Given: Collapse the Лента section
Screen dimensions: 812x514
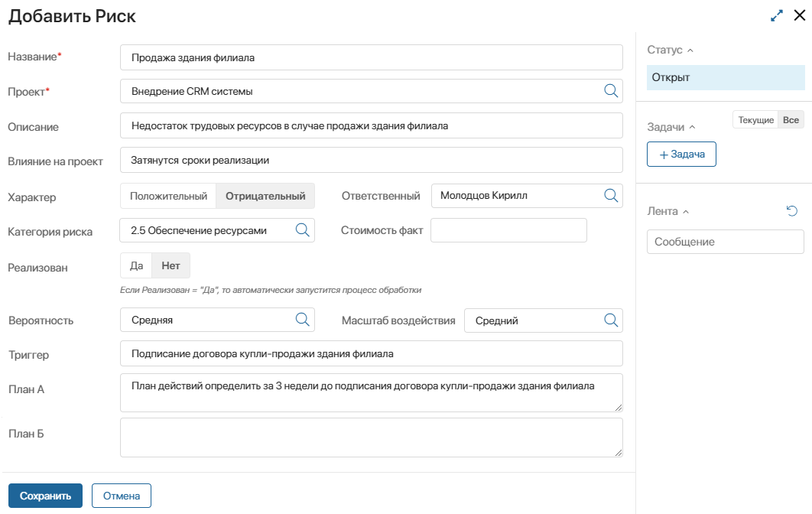Looking at the screenshot, I should click(x=686, y=212).
